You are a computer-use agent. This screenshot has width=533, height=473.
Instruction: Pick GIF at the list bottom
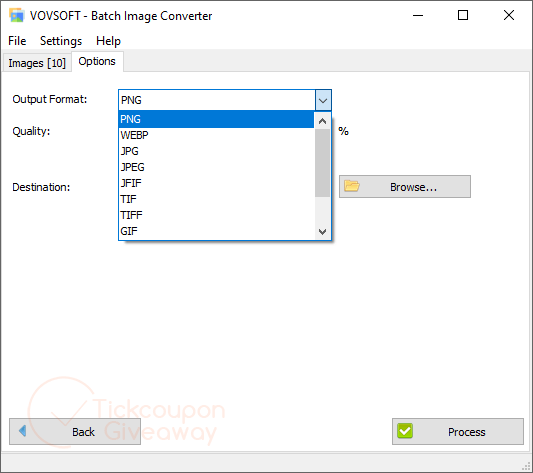(216, 231)
